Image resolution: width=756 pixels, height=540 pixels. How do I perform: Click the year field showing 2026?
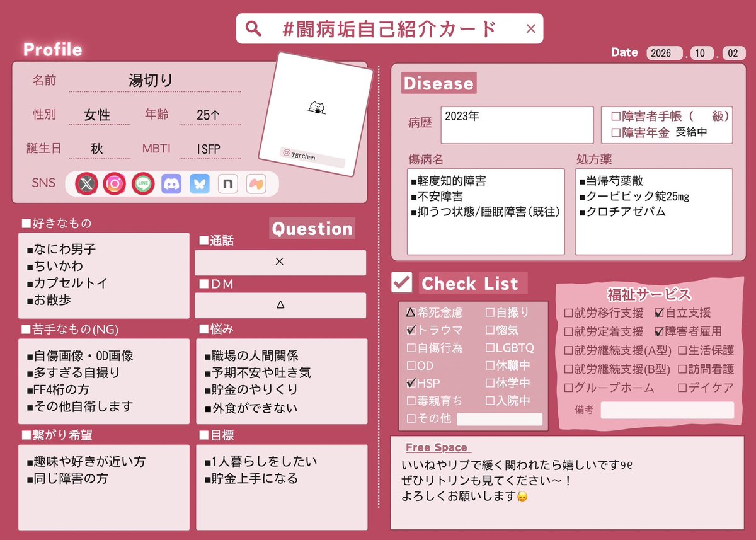click(665, 53)
